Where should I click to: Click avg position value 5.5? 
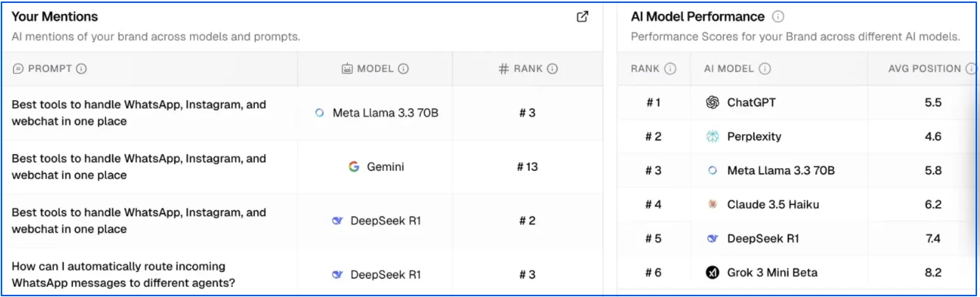pyautogui.click(x=933, y=102)
